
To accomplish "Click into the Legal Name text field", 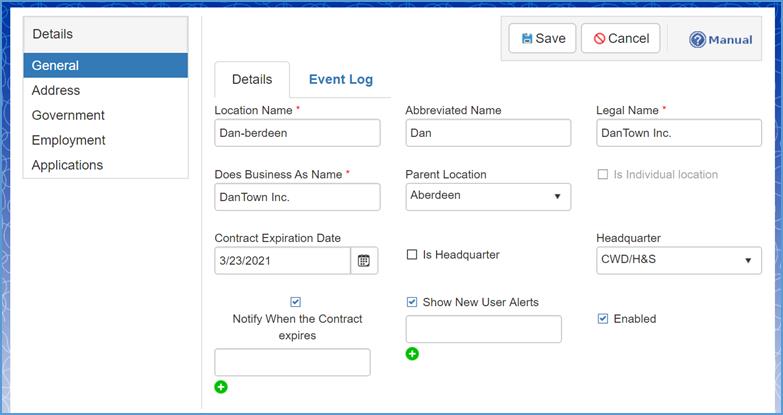I will tap(678, 132).
